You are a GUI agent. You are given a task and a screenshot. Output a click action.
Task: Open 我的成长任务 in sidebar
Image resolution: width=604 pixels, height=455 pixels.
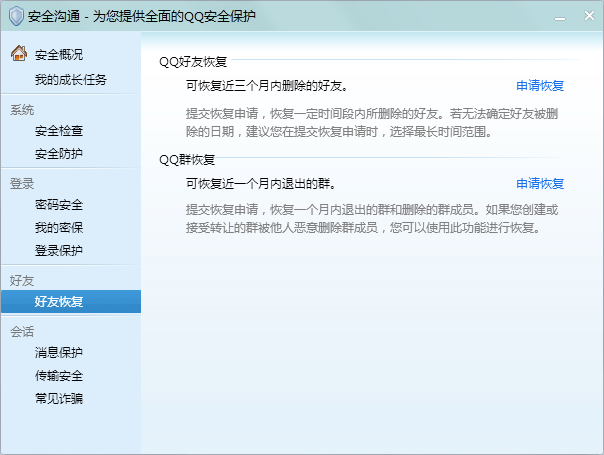coord(71,80)
